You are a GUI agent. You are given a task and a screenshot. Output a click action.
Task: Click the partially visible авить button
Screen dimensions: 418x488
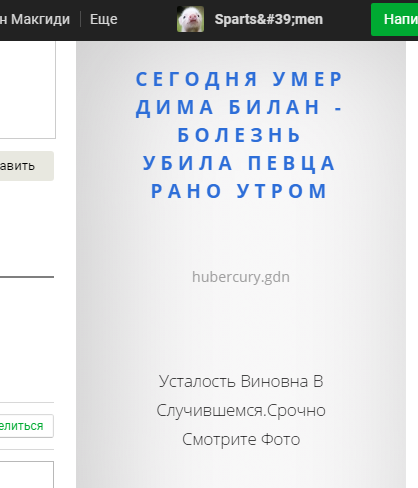point(27,166)
